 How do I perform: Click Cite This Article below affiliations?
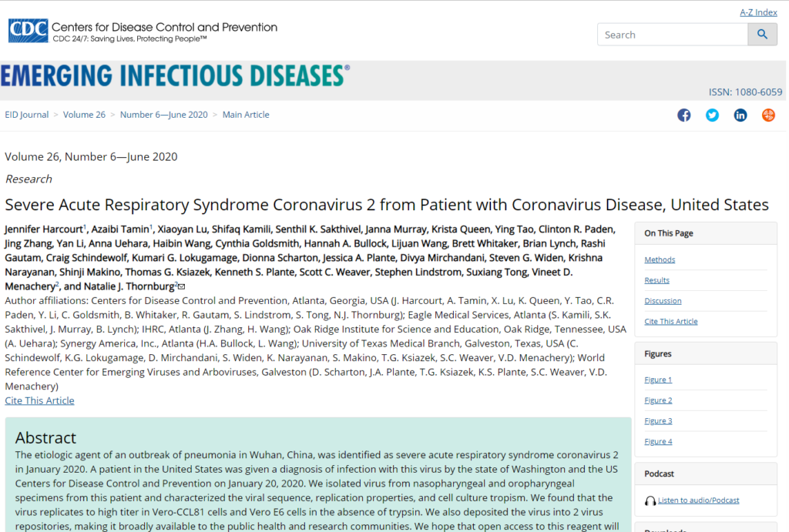click(x=40, y=401)
